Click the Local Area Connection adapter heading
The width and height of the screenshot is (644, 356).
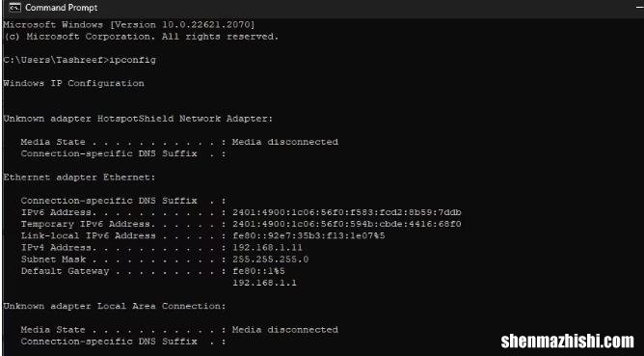[x=115, y=307]
